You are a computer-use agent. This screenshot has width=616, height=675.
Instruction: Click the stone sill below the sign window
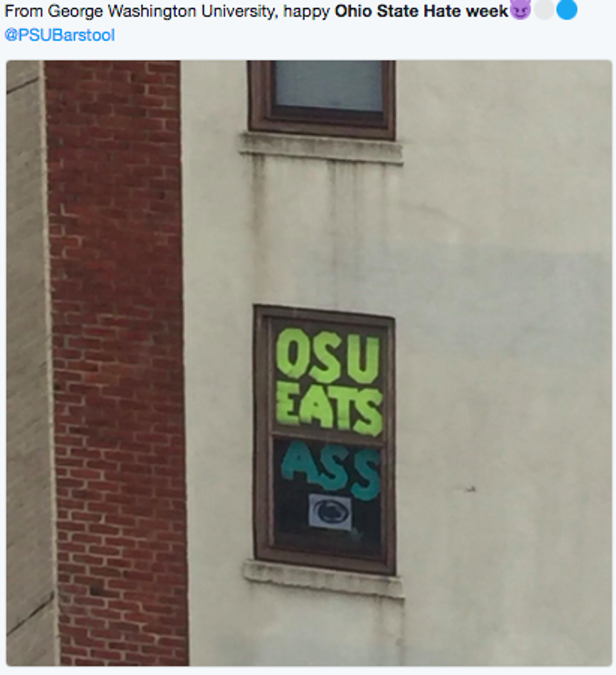[x=323, y=578]
